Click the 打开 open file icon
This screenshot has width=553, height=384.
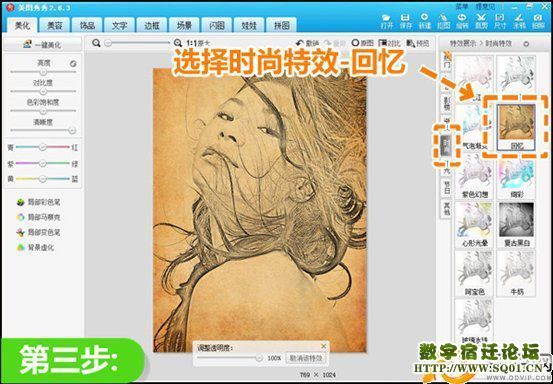pos(387,21)
